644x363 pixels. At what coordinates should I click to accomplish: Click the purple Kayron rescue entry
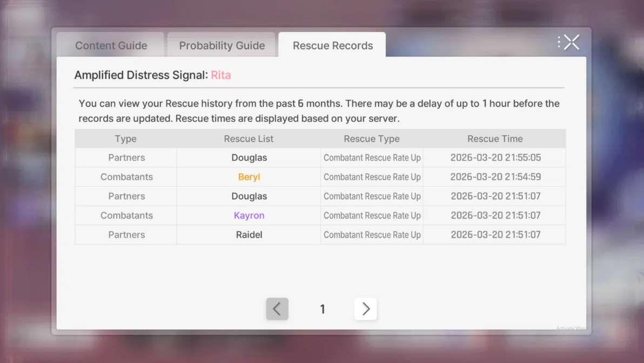pyautogui.click(x=249, y=215)
